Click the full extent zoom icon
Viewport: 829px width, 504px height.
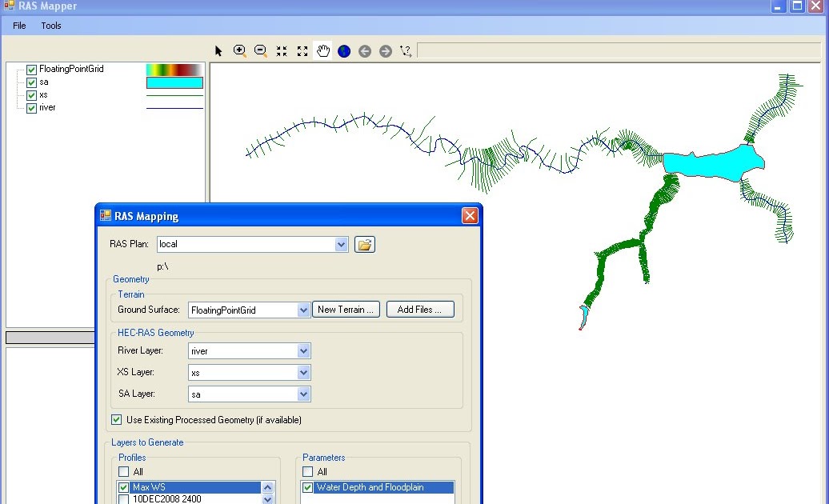coord(302,50)
